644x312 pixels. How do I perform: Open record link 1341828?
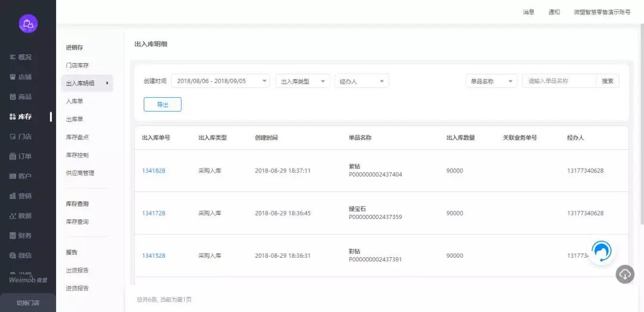pos(154,171)
